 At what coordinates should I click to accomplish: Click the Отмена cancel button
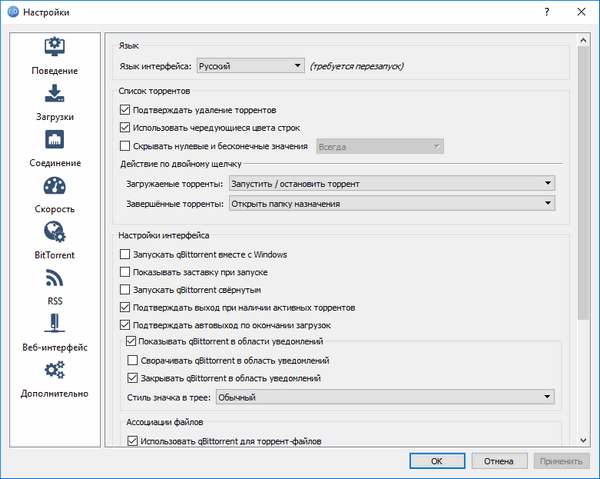point(499,461)
